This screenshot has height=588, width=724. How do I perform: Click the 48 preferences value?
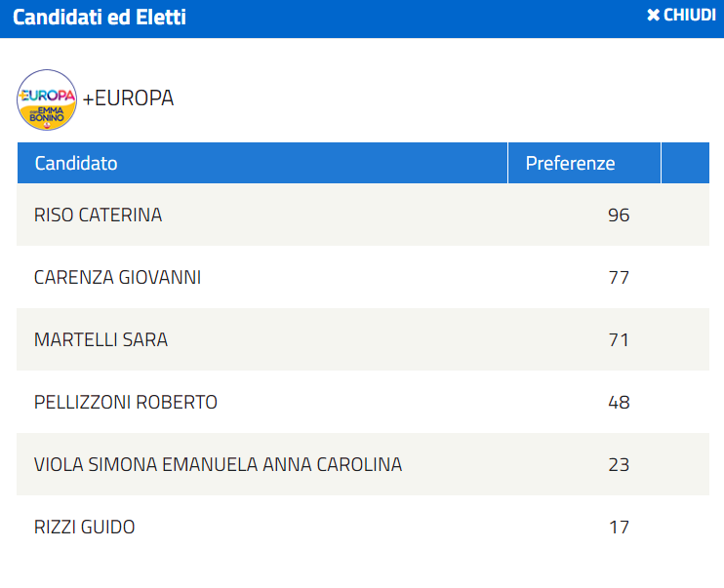(x=619, y=402)
